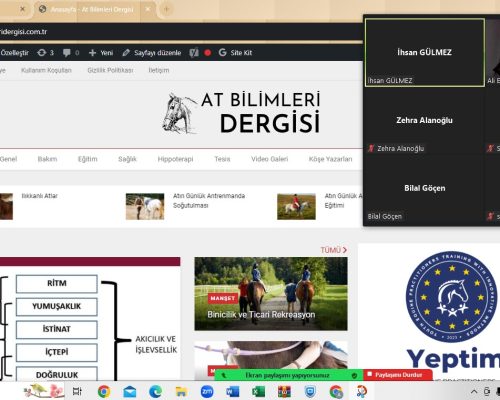The height and width of the screenshot is (400, 500).
Task: Open the WordPress updates icon showing 3
Action: pos(42,53)
